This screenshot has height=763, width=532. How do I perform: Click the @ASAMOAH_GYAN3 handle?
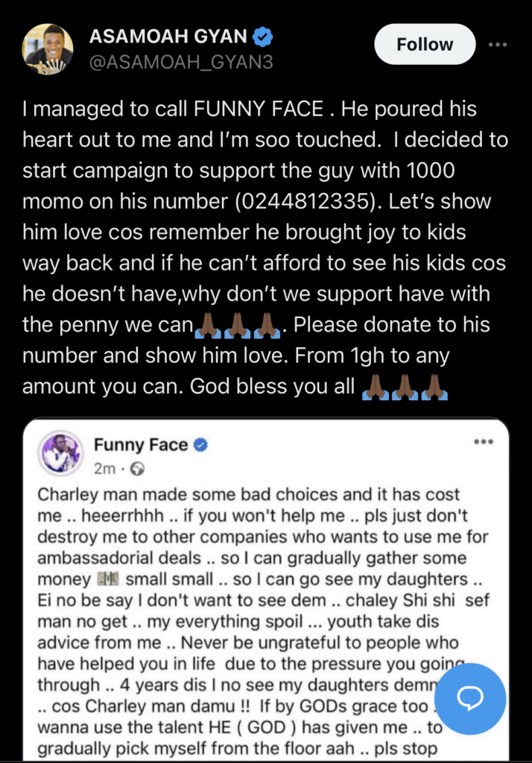tap(180, 63)
